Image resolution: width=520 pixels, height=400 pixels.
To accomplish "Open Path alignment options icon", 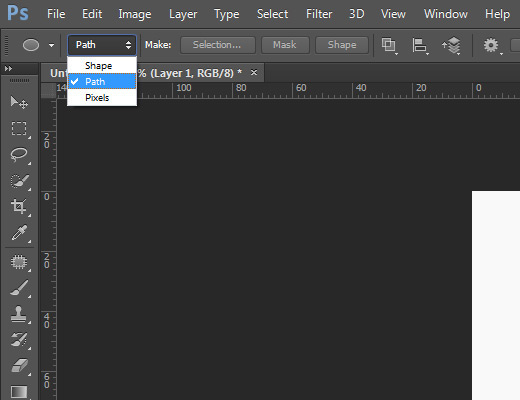I will pyautogui.click(x=420, y=45).
